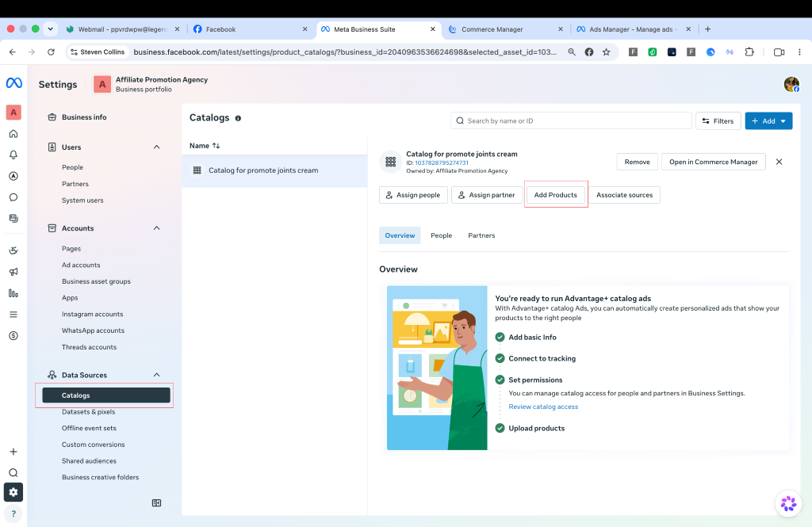Switch to Overview tab
The image size is (812, 527).
(x=400, y=235)
